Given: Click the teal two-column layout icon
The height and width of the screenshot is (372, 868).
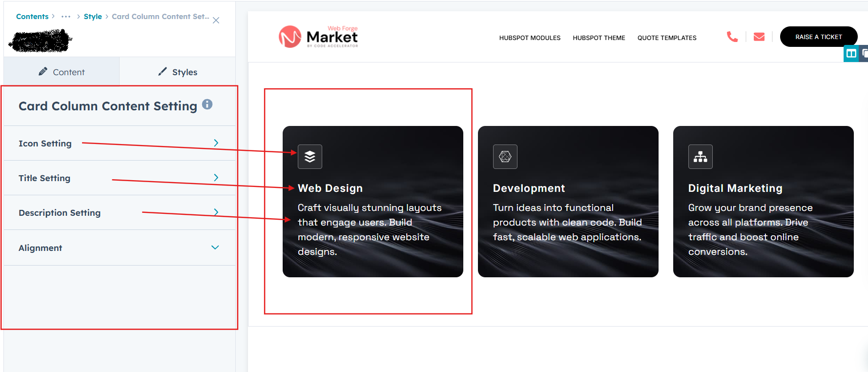Looking at the screenshot, I should click(851, 54).
